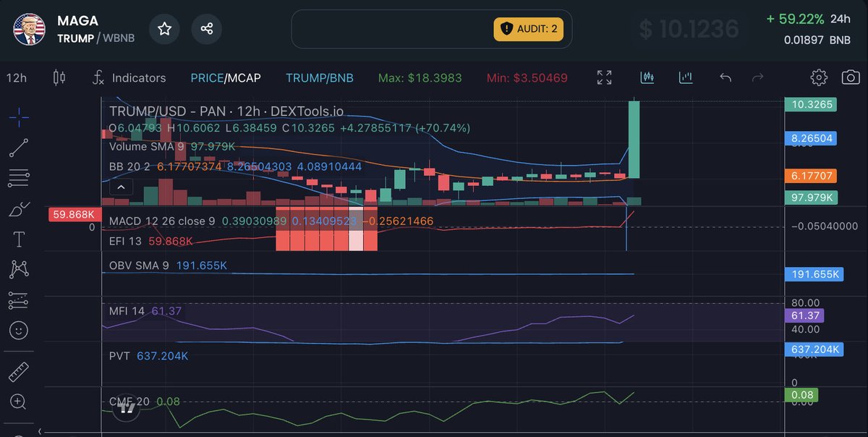
Task: Select the CMF 20 indicator legend
Action: [x=145, y=402]
